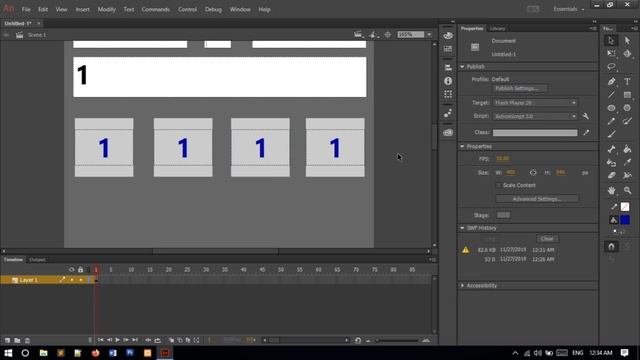Click the ActionScript settings wrench icon

pos(586,116)
